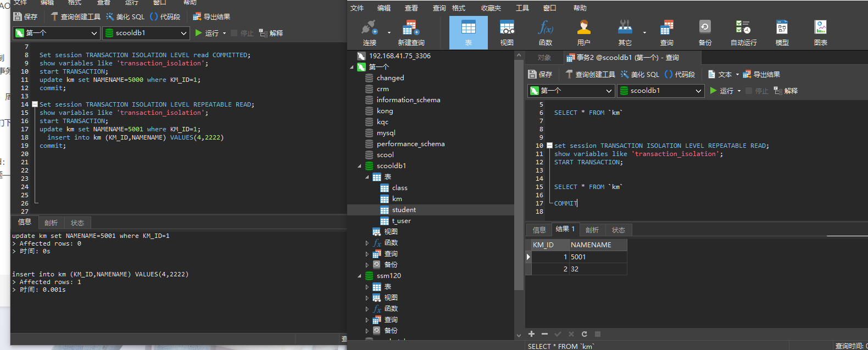Select 结果 1 tab
868x350 pixels.
pos(565,229)
